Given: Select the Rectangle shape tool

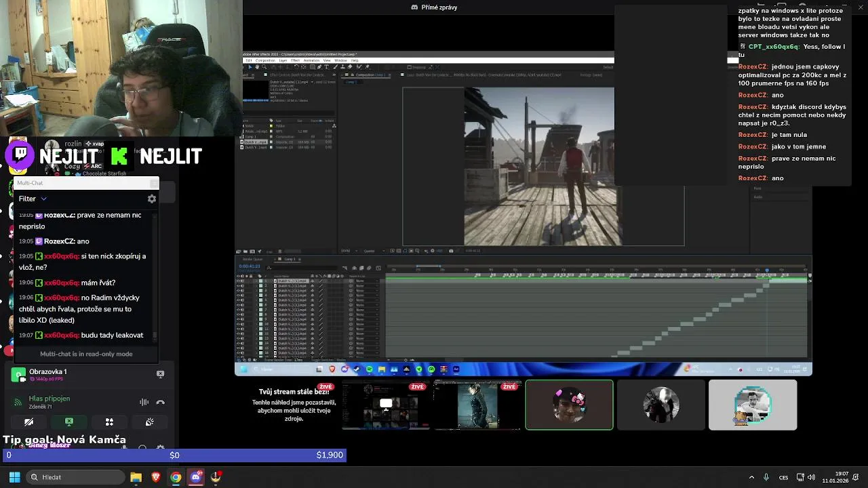Looking at the screenshot, I should pos(313,67).
